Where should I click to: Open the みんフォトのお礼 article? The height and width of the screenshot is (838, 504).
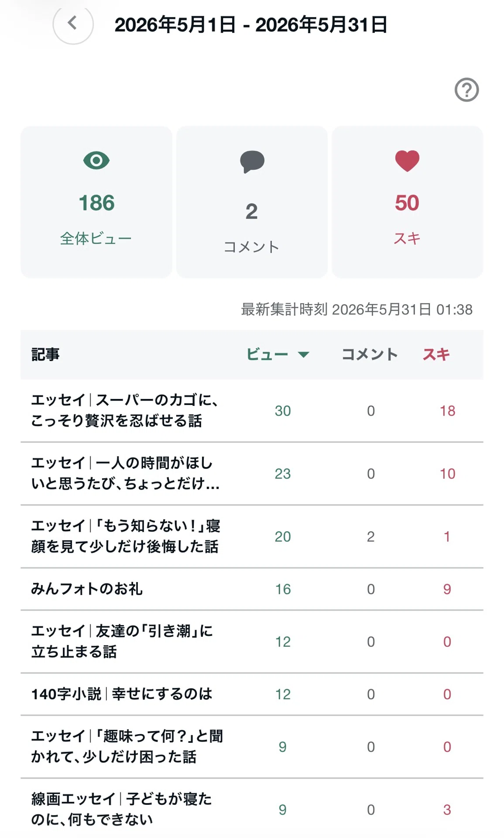252,589
